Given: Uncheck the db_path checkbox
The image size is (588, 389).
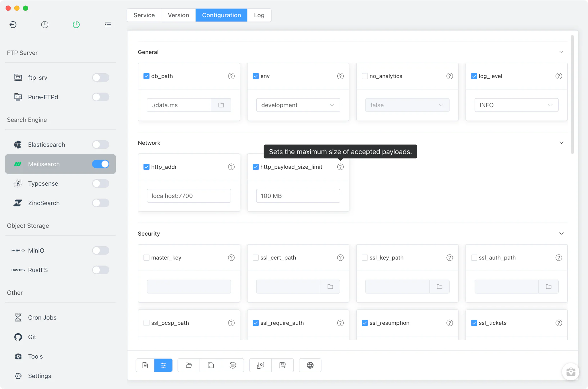Looking at the screenshot, I should (146, 76).
